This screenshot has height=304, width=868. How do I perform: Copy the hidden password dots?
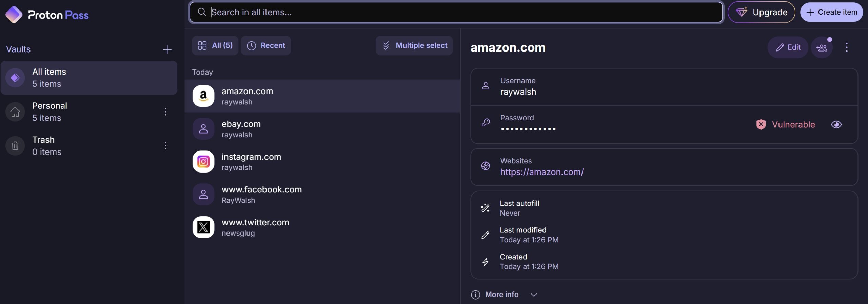[528, 129]
